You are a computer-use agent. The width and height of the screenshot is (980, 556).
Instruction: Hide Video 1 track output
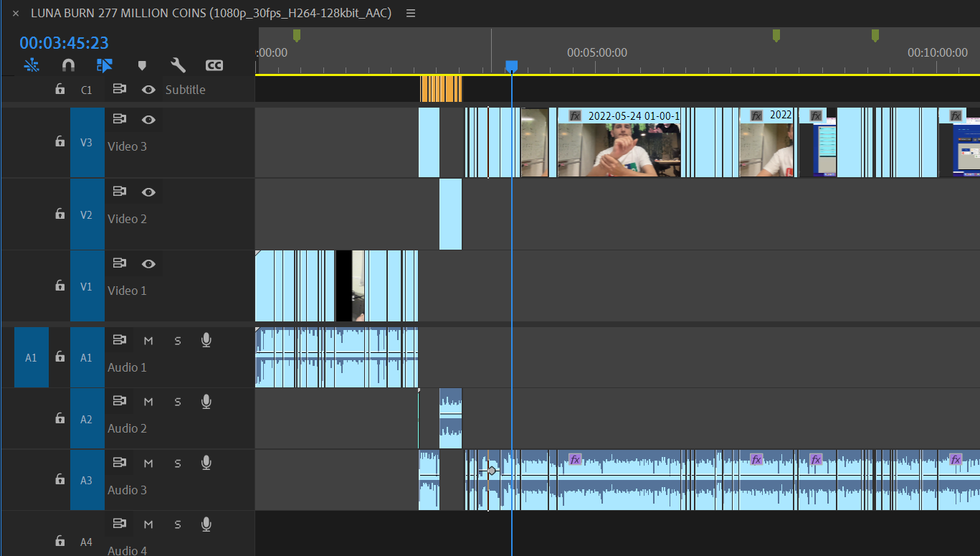(148, 264)
